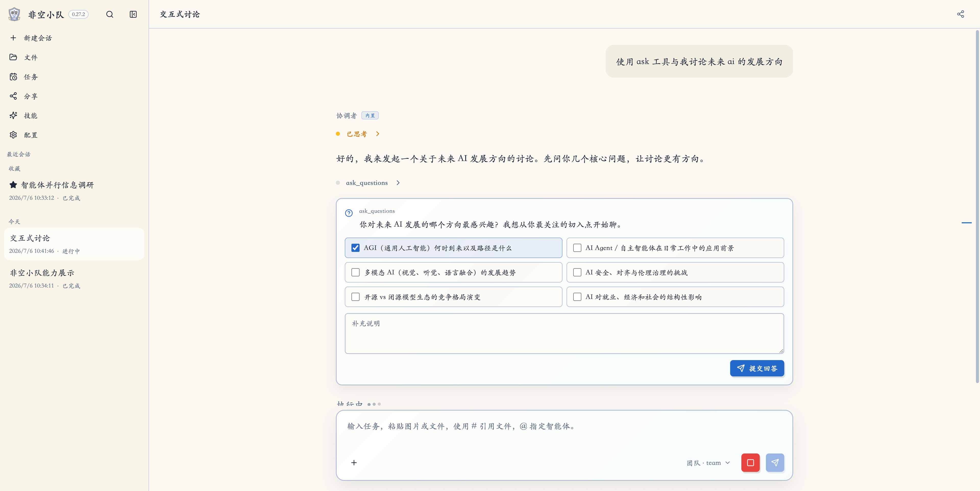Click in the 补充说明 text area
The width and height of the screenshot is (980, 491).
pos(564,334)
